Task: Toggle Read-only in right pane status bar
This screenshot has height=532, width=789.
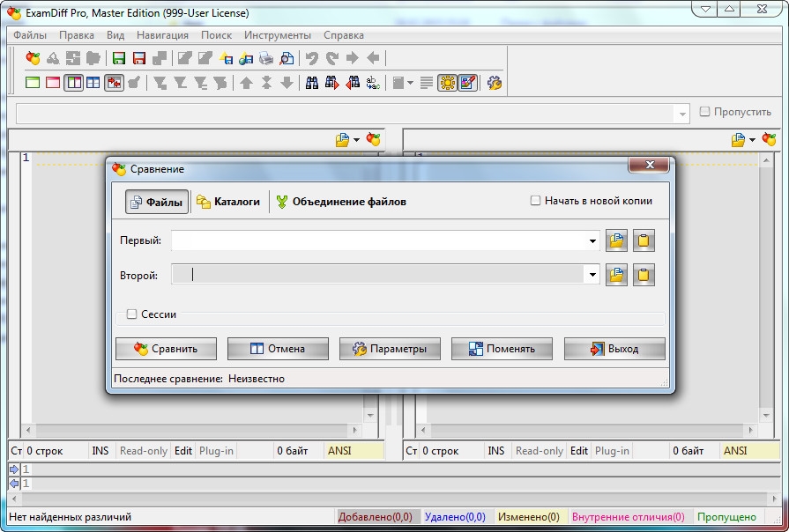Action: point(539,451)
